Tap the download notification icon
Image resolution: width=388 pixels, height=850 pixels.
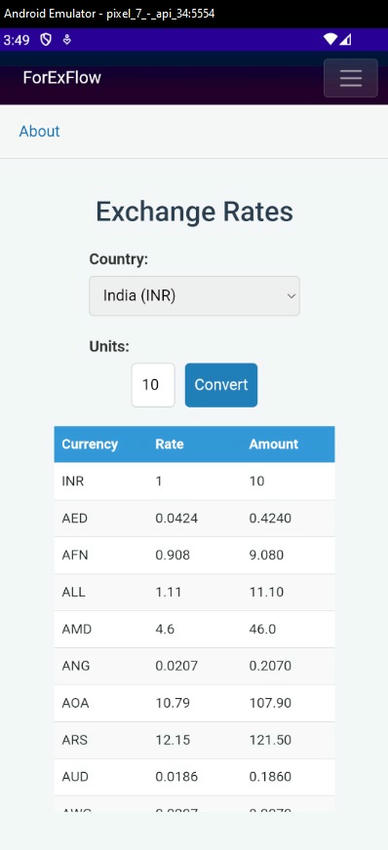[x=67, y=40]
